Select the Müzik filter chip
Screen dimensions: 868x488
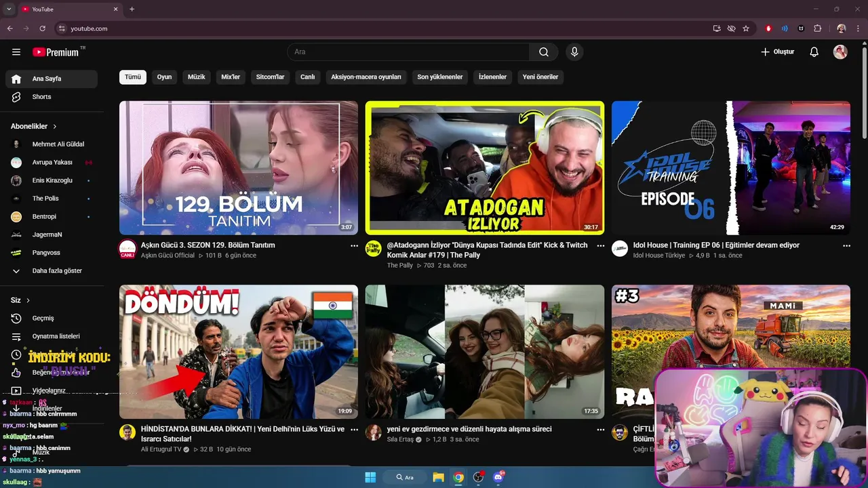197,77
